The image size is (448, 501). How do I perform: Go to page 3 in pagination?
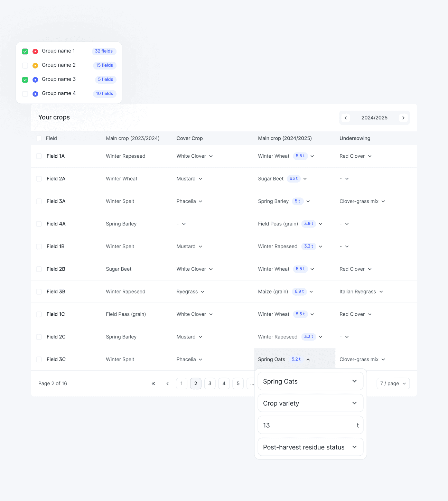pyautogui.click(x=210, y=383)
